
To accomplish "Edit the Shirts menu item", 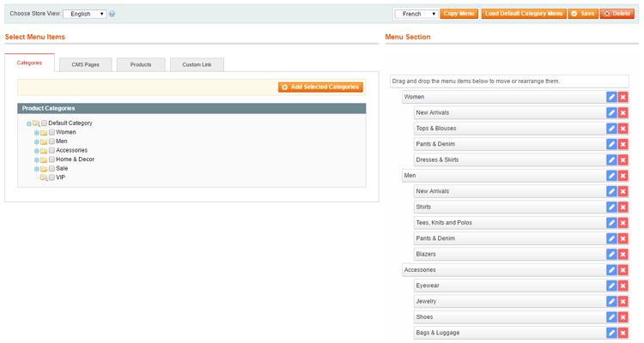I will coord(611,207).
